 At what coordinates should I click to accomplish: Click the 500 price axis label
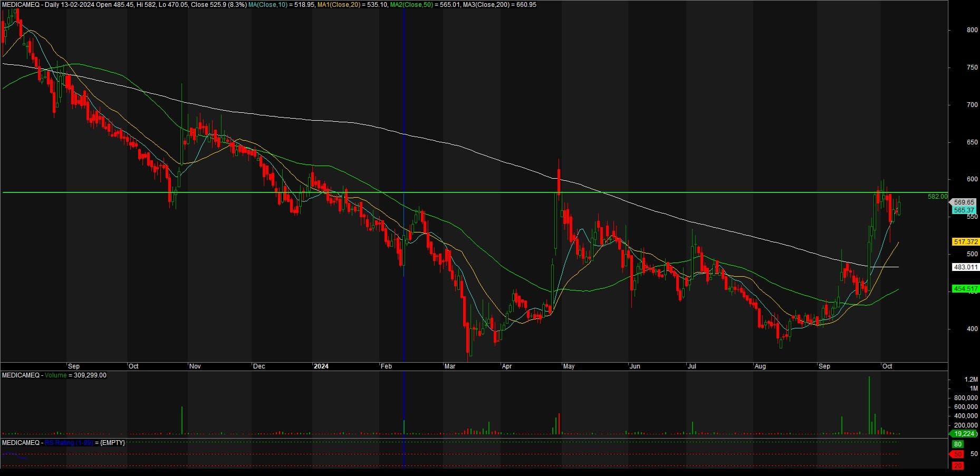click(972, 254)
